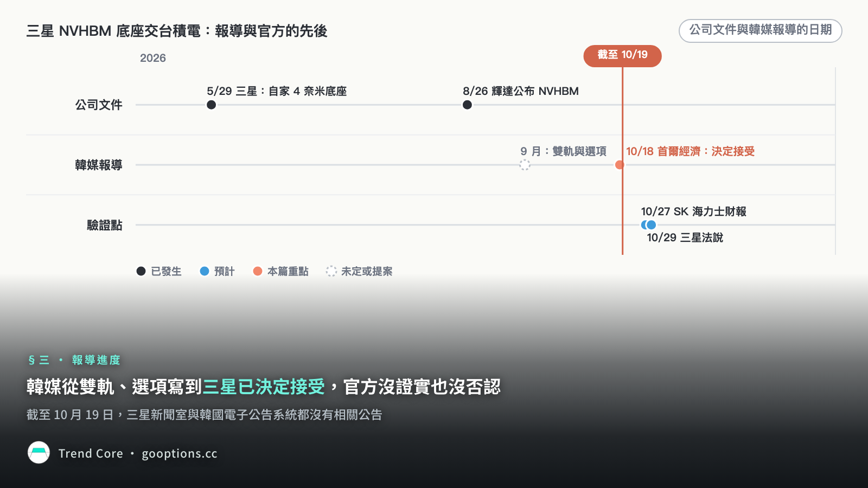Image resolution: width=868 pixels, height=488 pixels.
Task: Click the 截至 10/19 cutoff badge
Action: click(622, 56)
